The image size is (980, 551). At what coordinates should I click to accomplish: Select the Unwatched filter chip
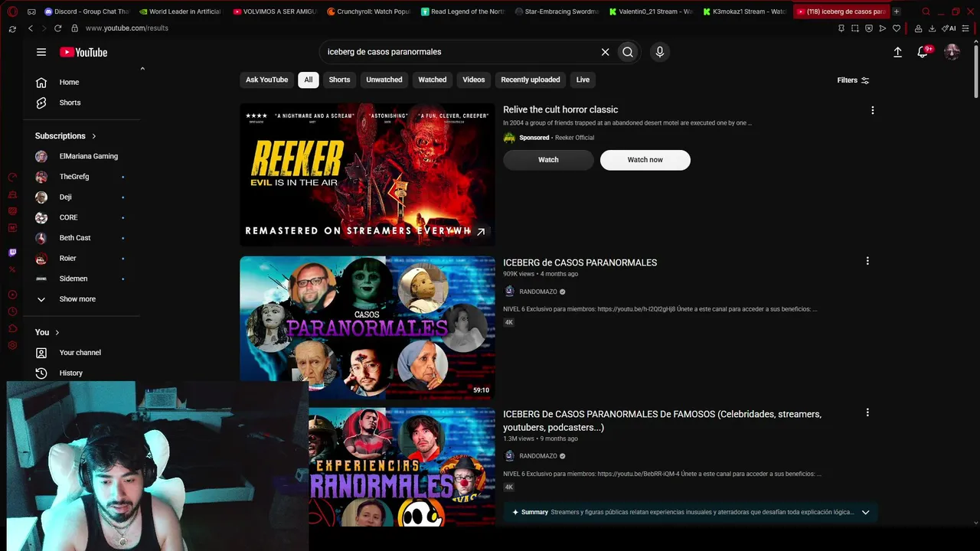click(384, 80)
